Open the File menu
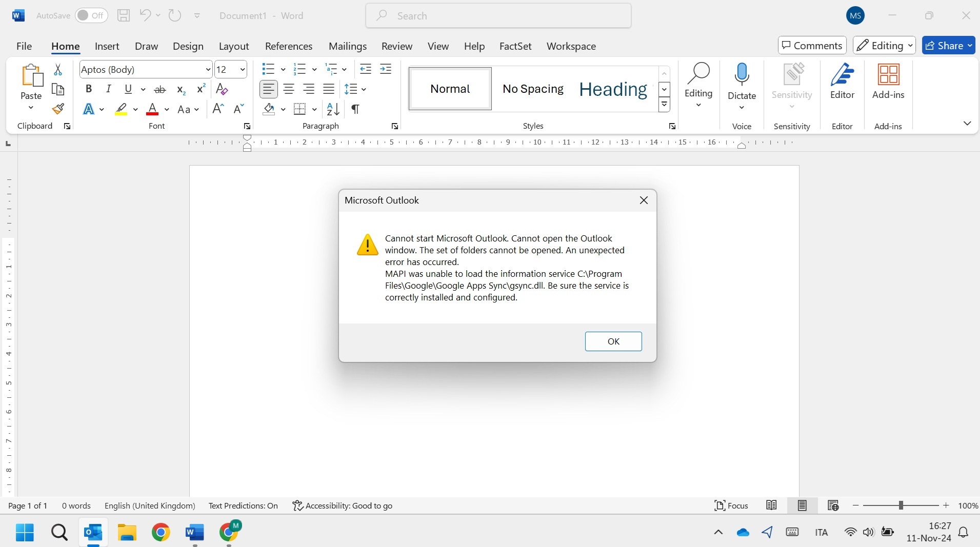 click(x=24, y=46)
